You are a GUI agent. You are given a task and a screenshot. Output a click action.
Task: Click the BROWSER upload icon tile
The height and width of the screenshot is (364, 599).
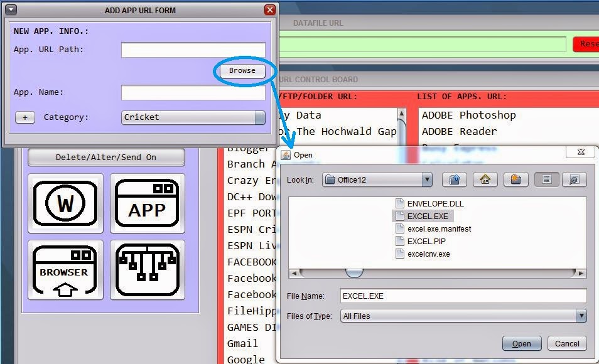(65, 270)
